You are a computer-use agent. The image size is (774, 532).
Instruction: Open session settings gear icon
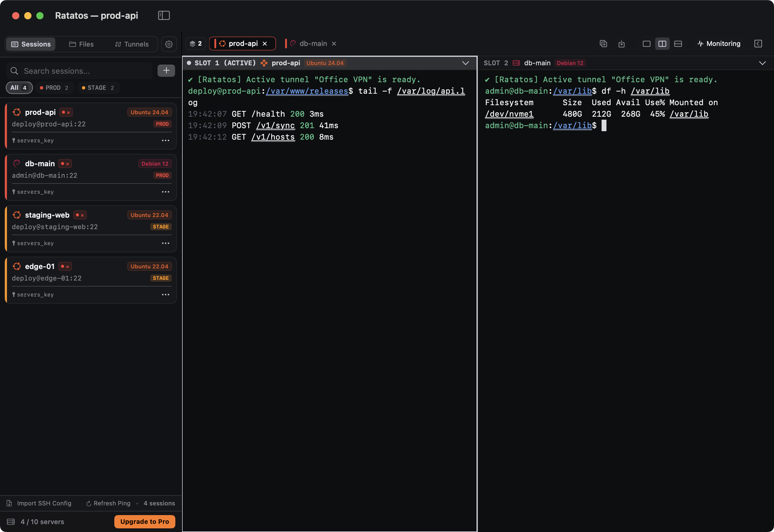click(169, 44)
